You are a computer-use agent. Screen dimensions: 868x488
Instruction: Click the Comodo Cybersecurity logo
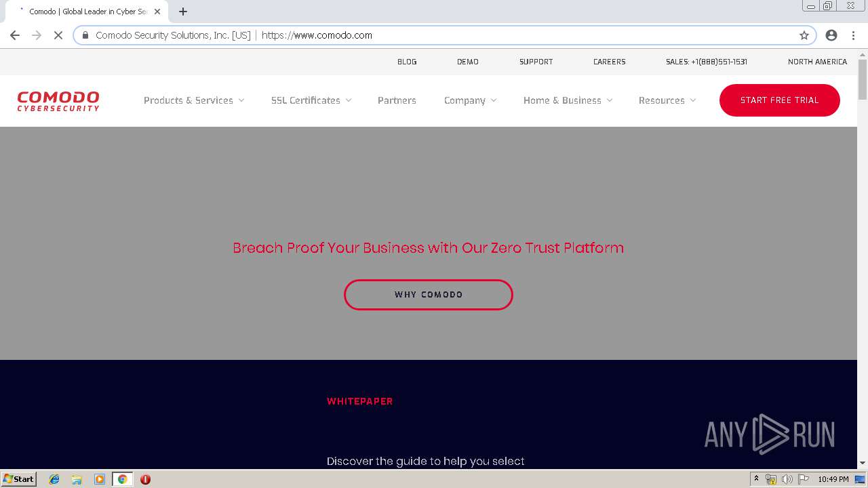pos(58,100)
